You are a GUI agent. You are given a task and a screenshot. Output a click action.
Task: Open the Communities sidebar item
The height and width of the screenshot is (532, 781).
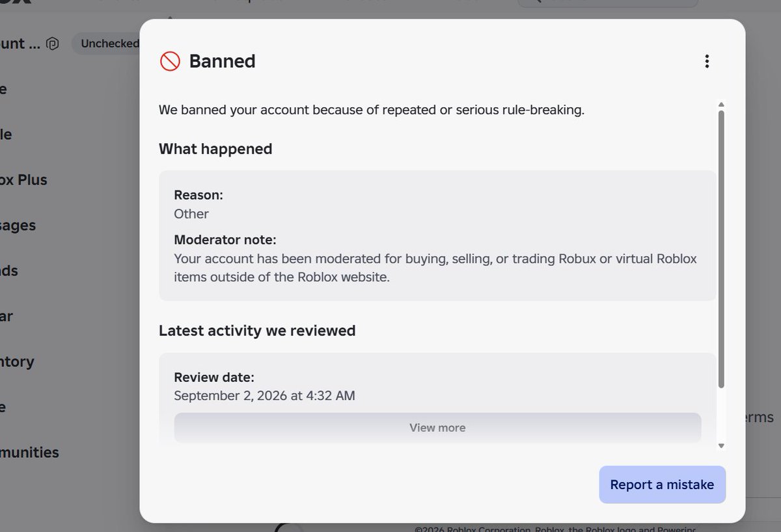tap(29, 452)
